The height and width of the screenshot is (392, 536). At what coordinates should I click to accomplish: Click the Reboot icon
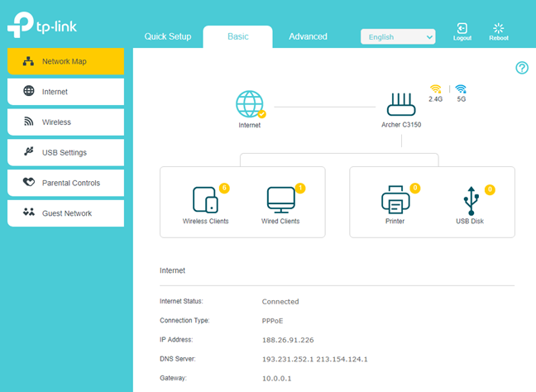(499, 28)
